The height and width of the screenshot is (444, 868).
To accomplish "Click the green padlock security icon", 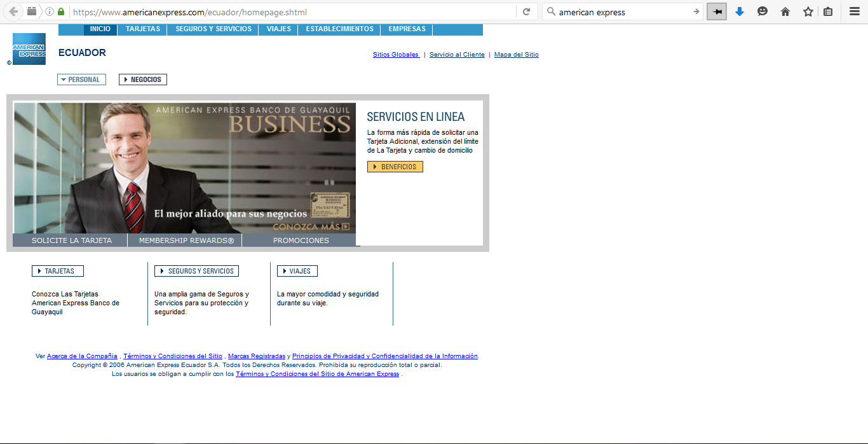I will (x=61, y=11).
